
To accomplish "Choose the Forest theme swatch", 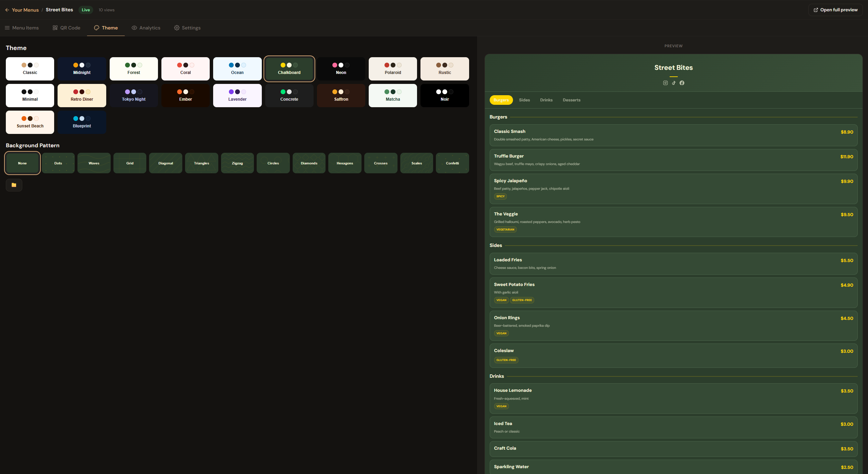I will (x=134, y=69).
